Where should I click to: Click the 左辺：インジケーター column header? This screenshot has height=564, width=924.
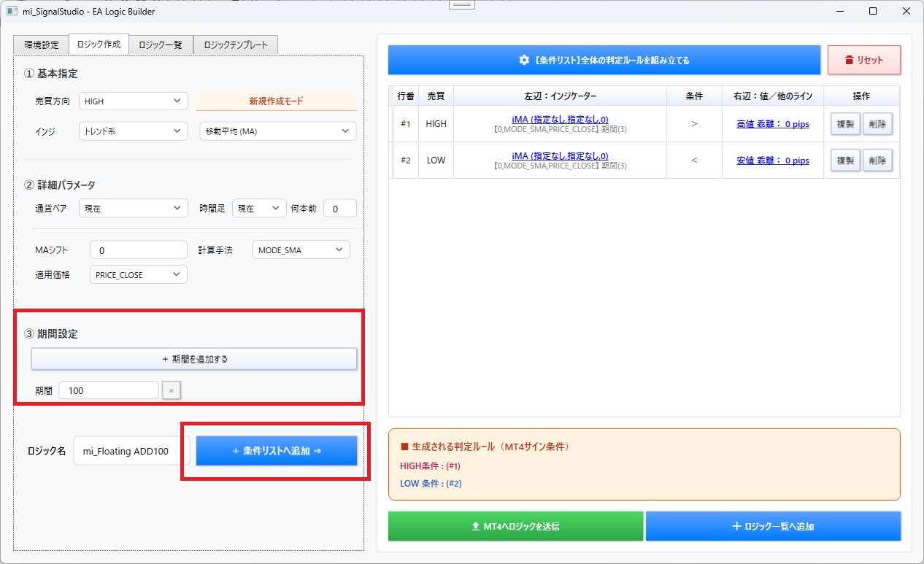coord(560,96)
